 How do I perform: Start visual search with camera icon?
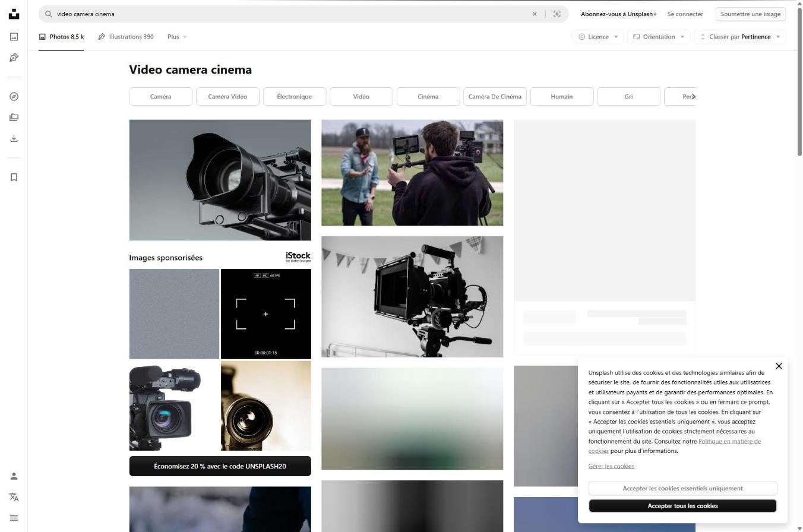pos(557,14)
